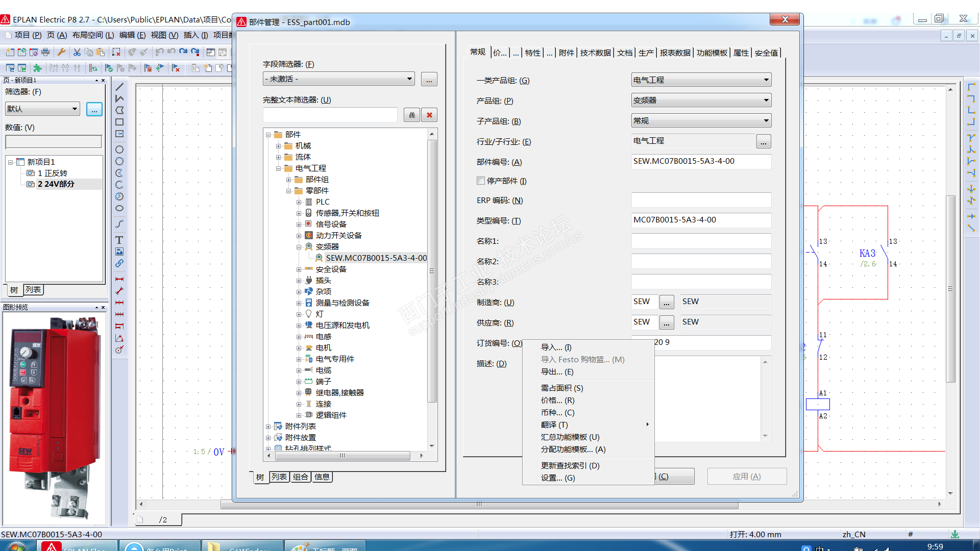Click the cut scissors toolbar icon
Image resolution: width=980 pixels, height=551 pixels.
click(77, 52)
